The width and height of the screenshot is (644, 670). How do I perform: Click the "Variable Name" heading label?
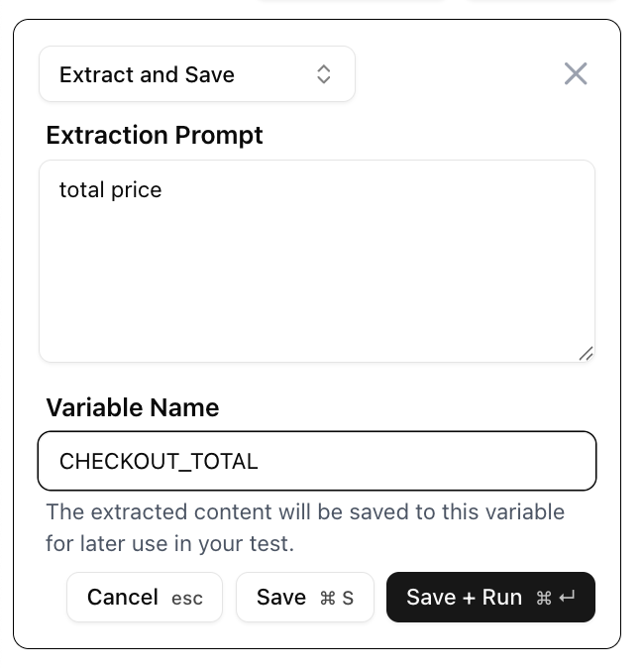(133, 407)
